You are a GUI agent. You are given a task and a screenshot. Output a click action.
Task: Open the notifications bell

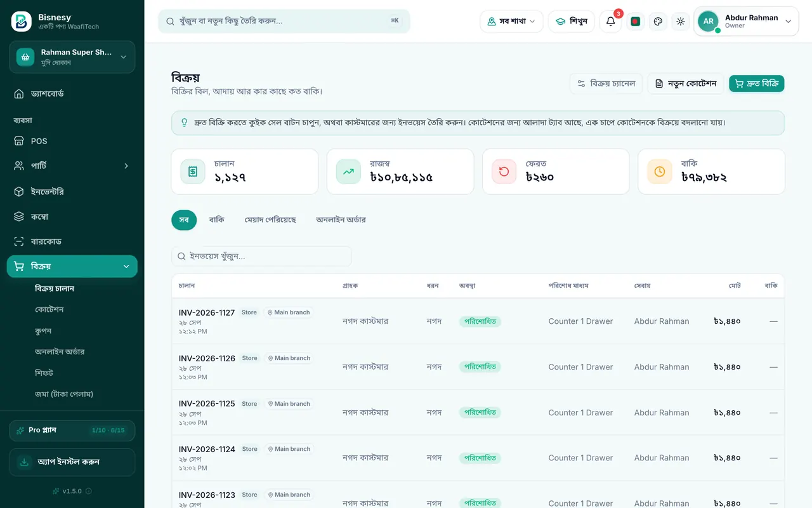[610, 21]
